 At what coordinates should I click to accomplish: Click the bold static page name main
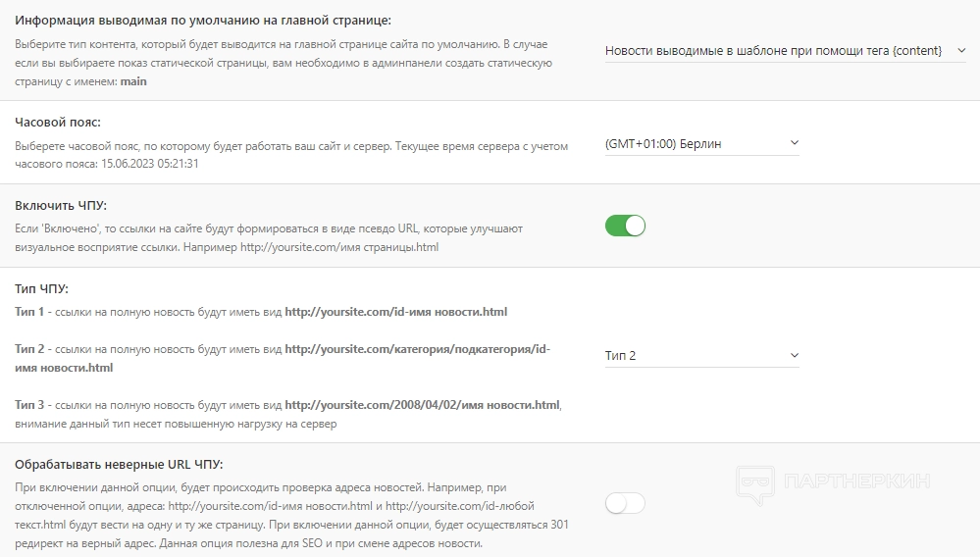pyautogui.click(x=133, y=81)
